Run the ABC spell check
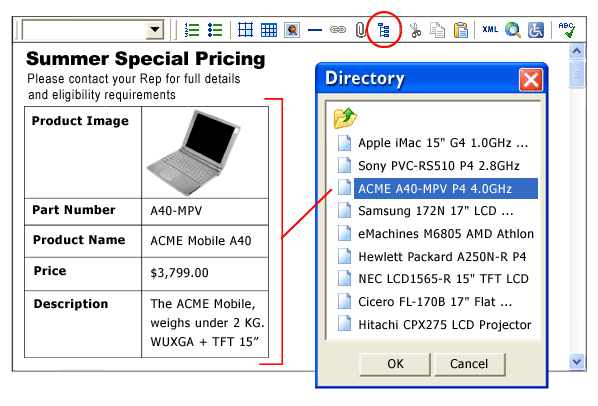The image size is (598, 406). pyautogui.click(x=566, y=30)
